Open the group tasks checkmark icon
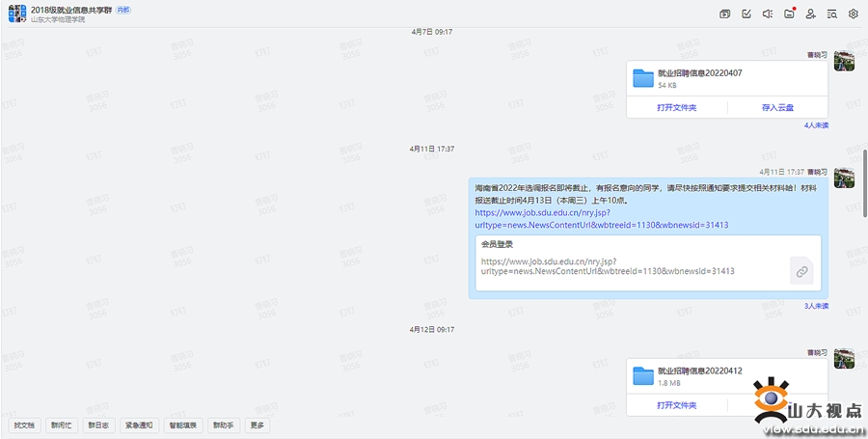 pyautogui.click(x=746, y=14)
